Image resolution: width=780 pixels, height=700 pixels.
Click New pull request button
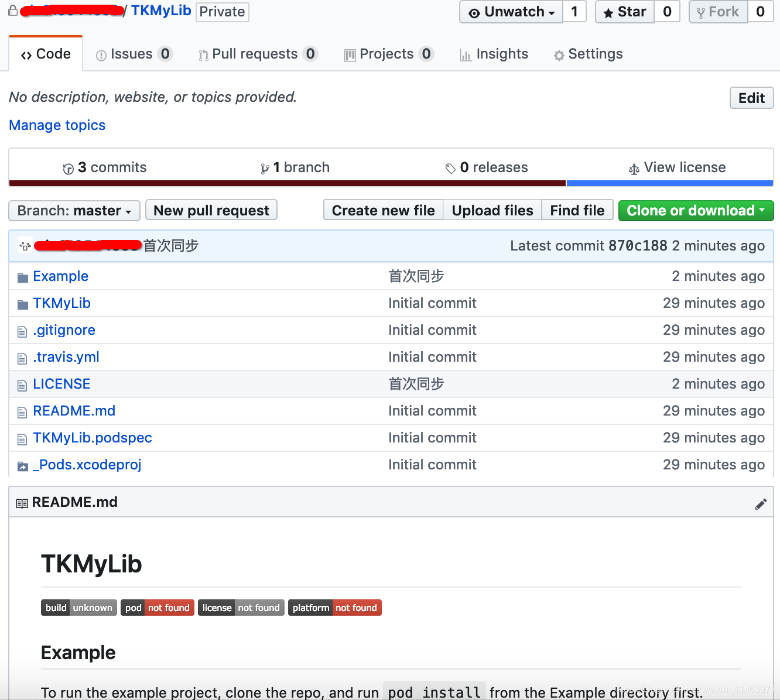click(x=211, y=211)
